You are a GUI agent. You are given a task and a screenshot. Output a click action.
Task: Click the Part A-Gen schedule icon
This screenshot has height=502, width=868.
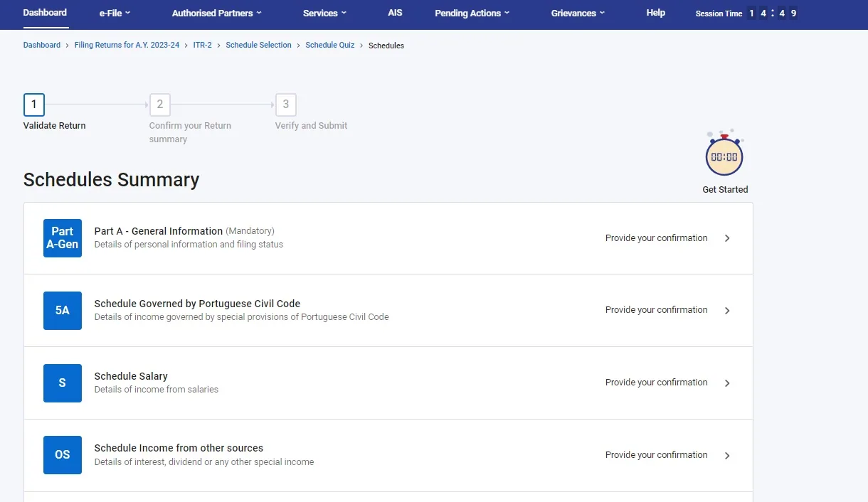[63, 238]
